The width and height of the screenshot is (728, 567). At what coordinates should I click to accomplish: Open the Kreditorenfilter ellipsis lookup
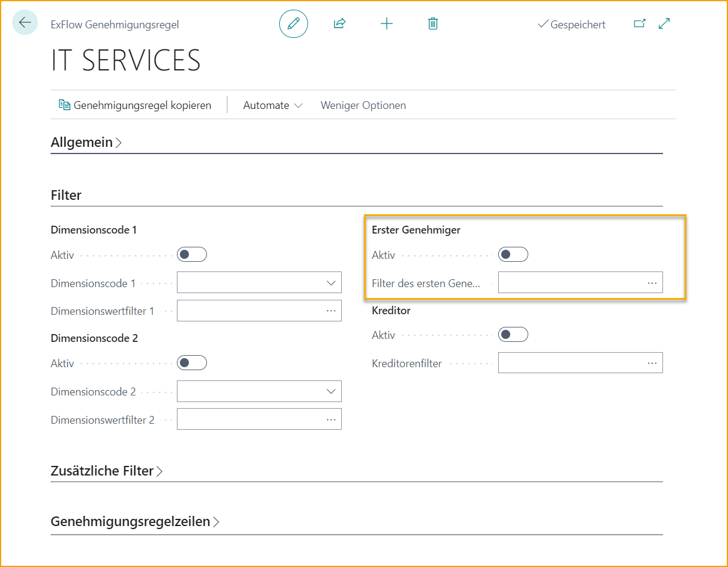click(x=652, y=362)
